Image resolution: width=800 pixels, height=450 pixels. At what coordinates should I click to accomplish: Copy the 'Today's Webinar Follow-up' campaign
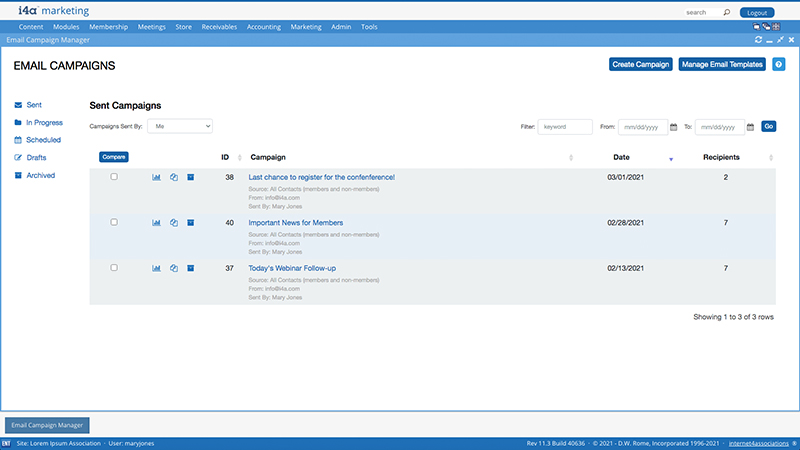click(x=174, y=268)
